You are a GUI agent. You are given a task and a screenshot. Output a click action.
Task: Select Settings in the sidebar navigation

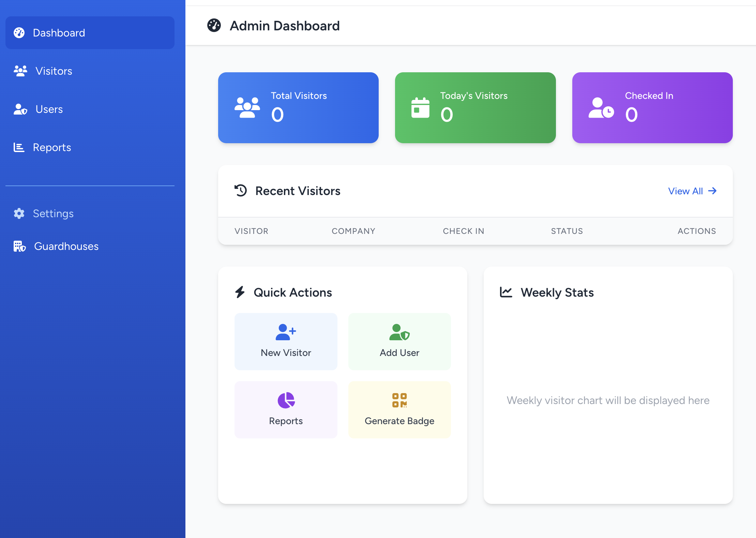pos(53,213)
